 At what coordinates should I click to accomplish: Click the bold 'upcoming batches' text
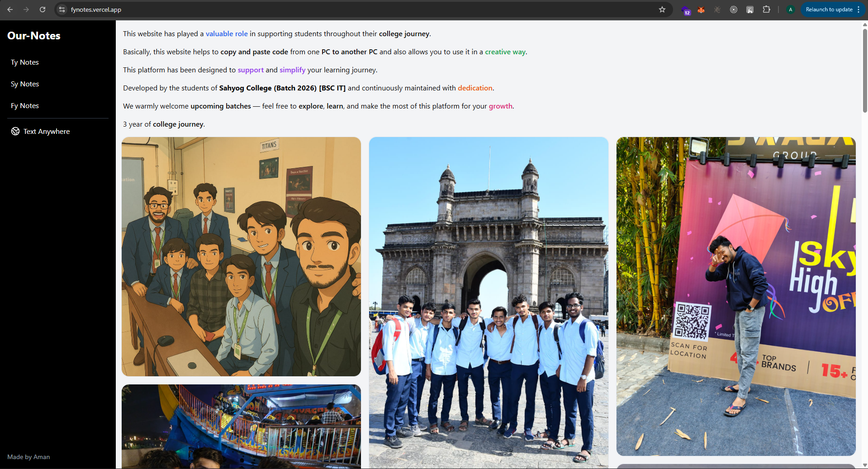pos(221,106)
